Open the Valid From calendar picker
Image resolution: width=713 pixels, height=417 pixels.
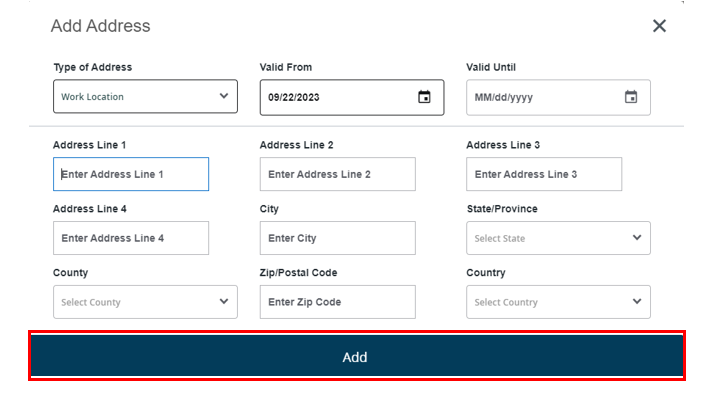(424, 97)
